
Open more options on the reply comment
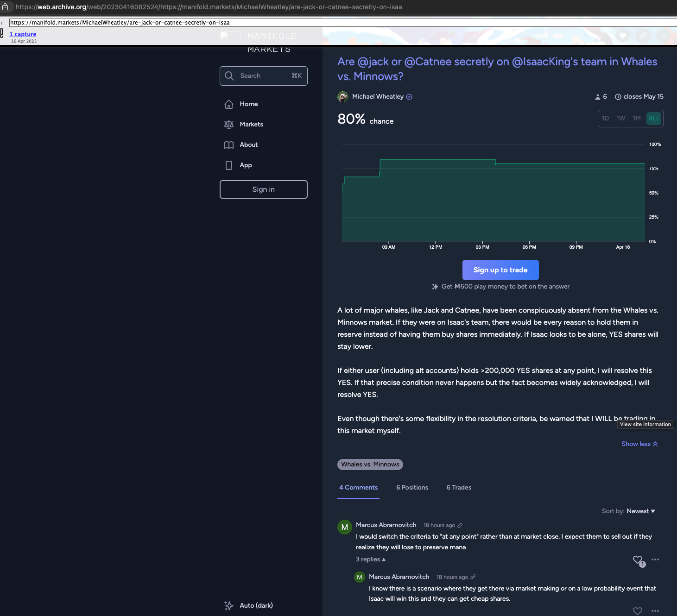[655, 611]
